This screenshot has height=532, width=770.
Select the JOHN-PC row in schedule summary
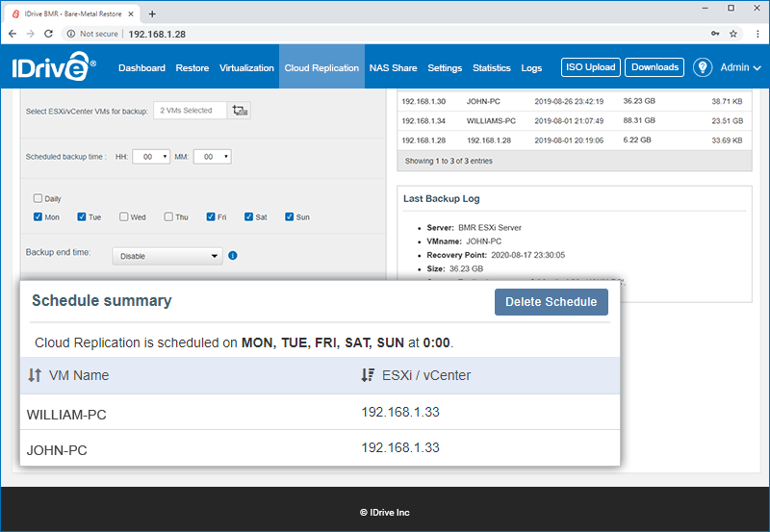coord(320,448)
